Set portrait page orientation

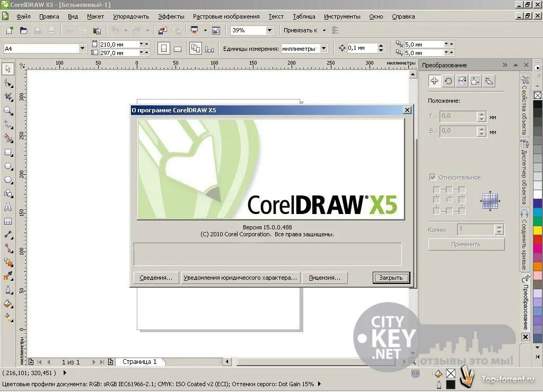coord(164,48)
